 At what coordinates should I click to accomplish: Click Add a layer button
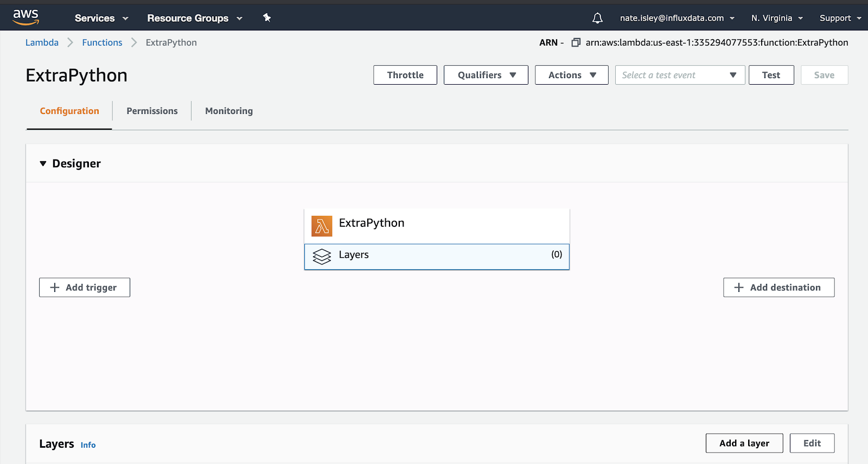(744, 443)
